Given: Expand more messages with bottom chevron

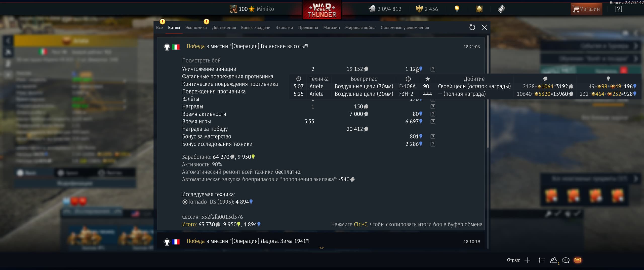Looking at the screenshot, I should [x=321, y=248].
